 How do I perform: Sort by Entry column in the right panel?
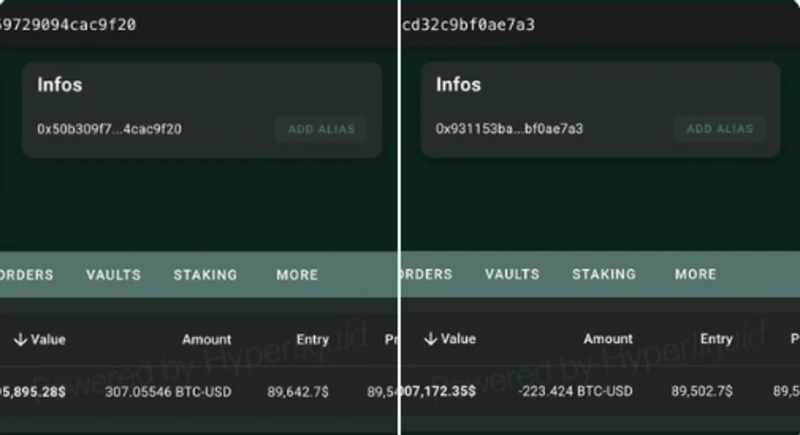[716, 339]
